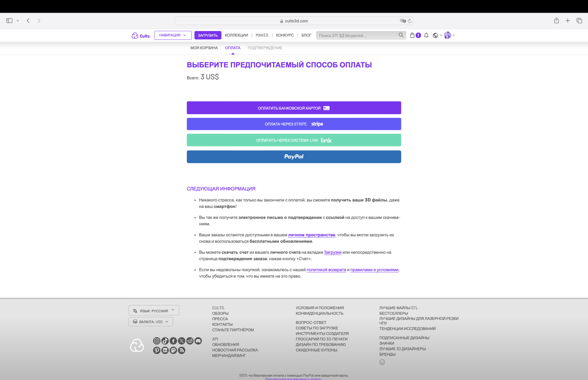Open Cults Reddit icon

[190, 341]
